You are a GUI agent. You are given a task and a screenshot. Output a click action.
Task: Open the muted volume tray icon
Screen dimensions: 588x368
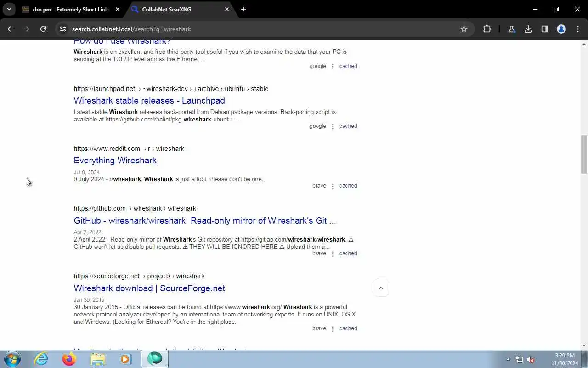click(531, 359)
